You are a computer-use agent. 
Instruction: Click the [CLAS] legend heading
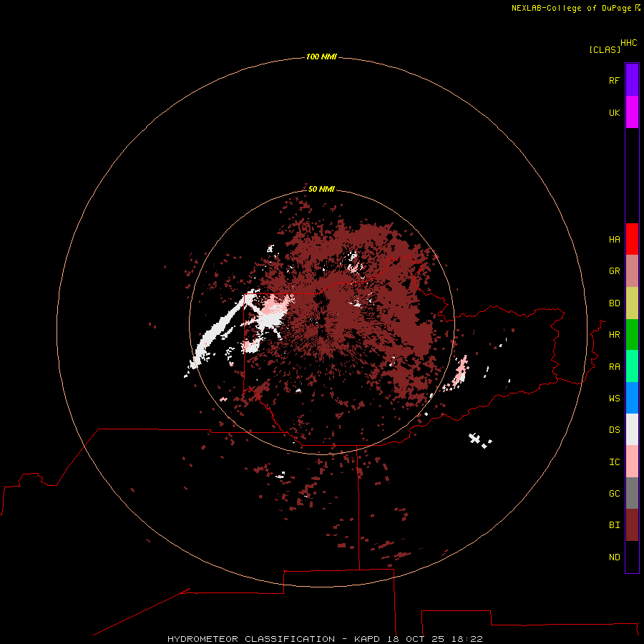coord(605,50)
